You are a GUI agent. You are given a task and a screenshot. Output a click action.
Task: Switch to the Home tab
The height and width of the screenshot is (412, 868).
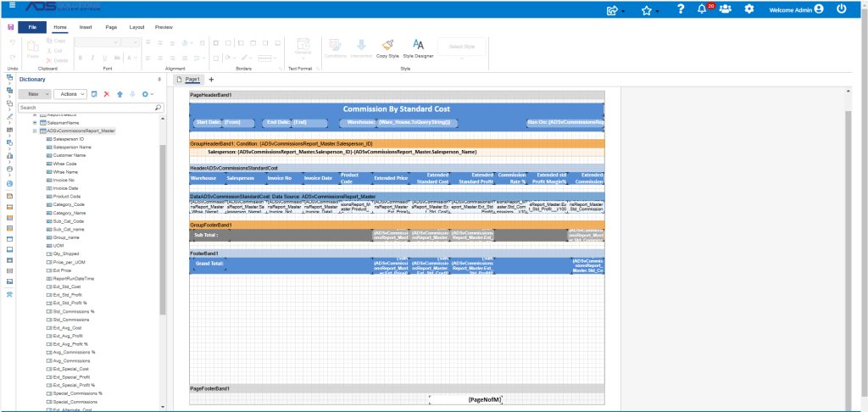[60, 27]
